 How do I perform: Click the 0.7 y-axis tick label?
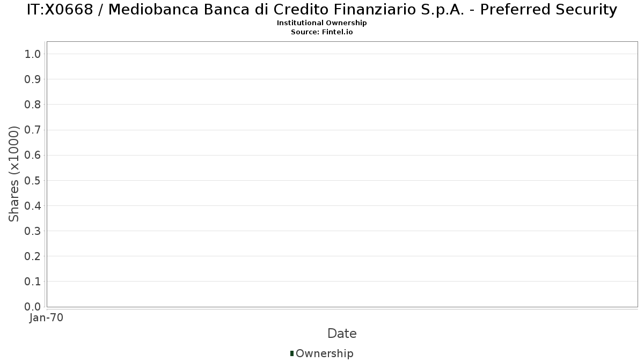coord(33,130)
